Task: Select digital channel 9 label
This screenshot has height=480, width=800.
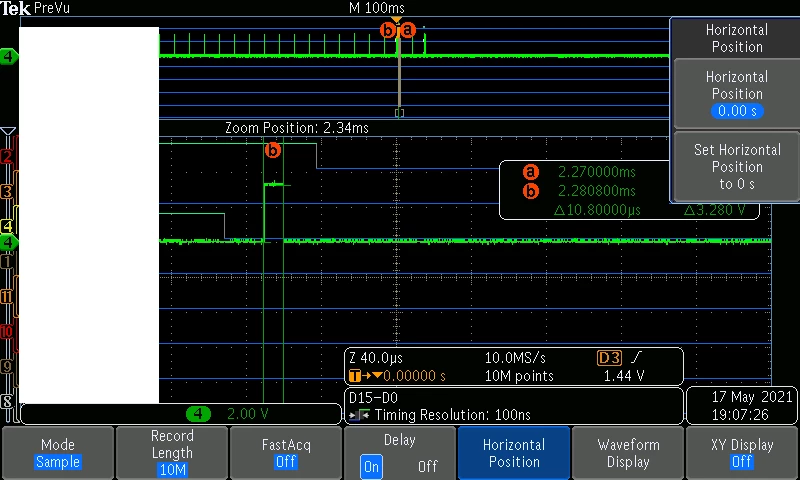Action: [7, 366]
